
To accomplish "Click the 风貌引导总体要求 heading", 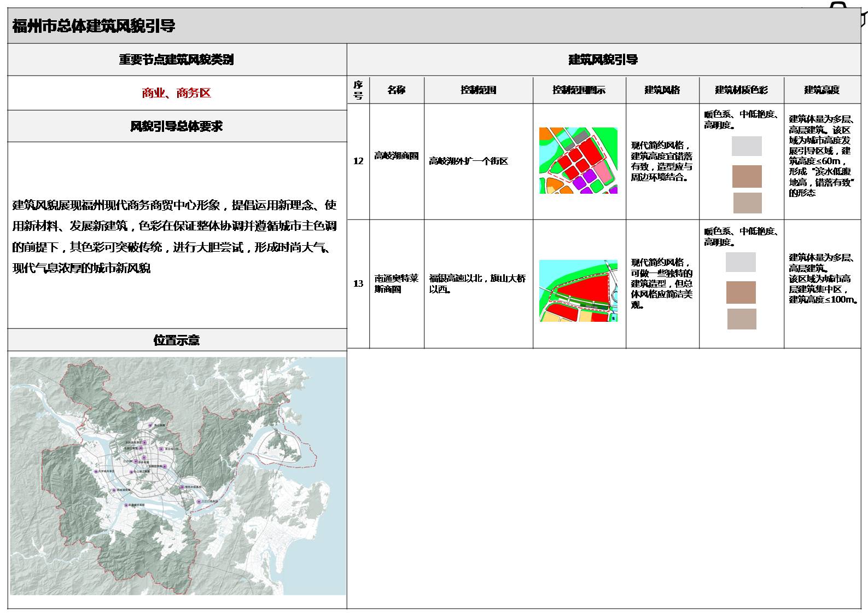I will (177, 126).
